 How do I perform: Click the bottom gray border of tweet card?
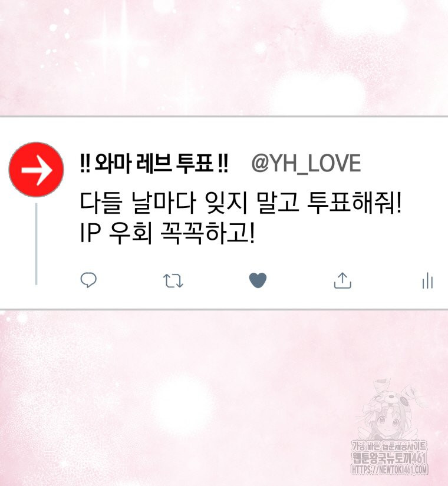(x=224, y=309)
